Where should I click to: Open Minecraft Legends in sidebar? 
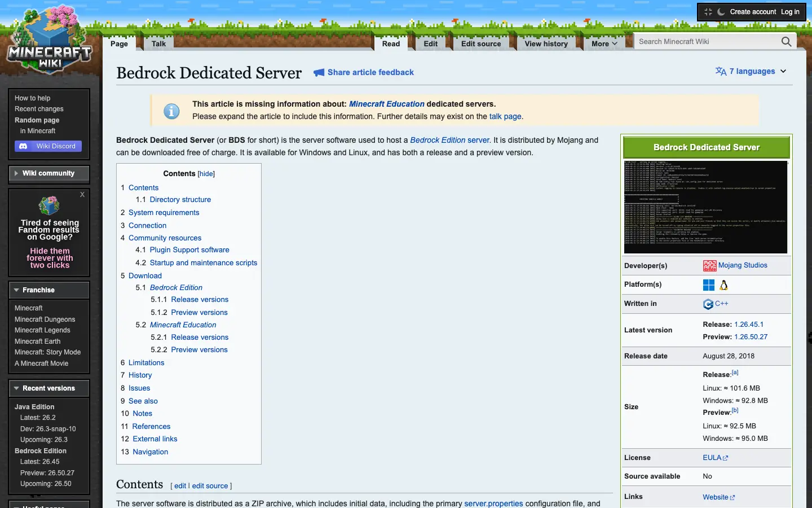[42, 330]
